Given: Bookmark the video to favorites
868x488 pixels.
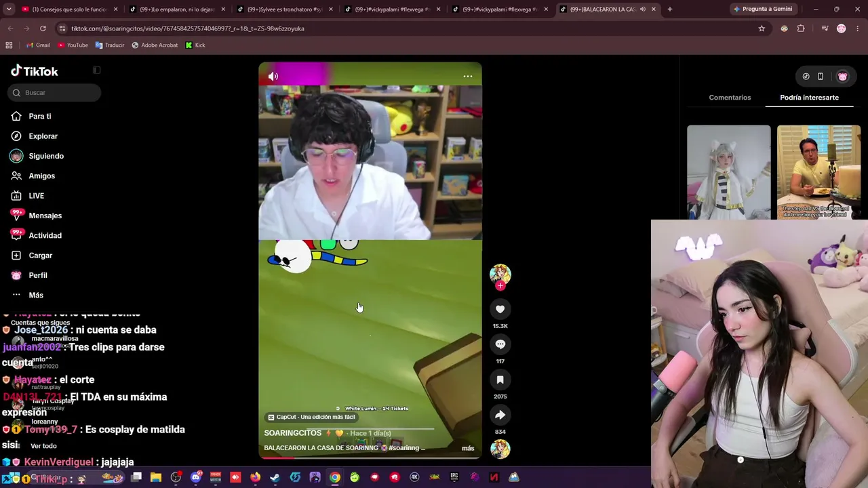Looking at the screenshot, I should click(500, 380).
